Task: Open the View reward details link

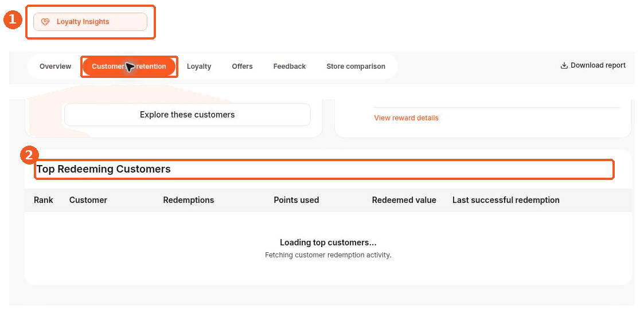Action: pos(406,118)
